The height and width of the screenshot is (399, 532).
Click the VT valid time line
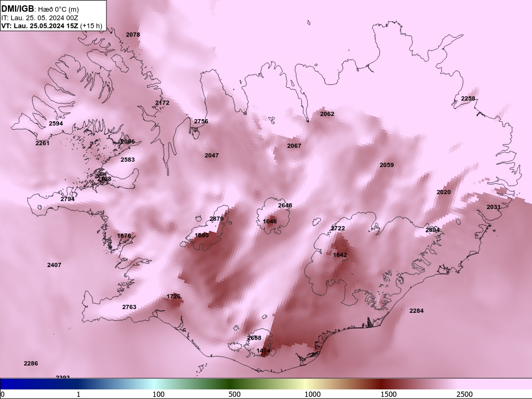pyautogui.click(x=52, y=26)
